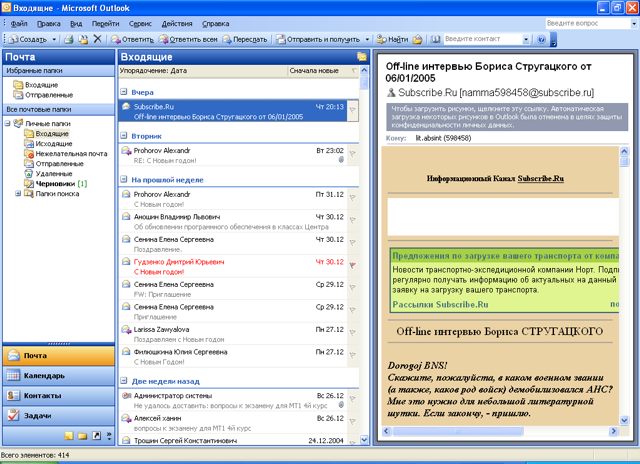Click Переслать (Forward) toolbar button
Viewport: 640px width, 464px height.
(x=245, y=39)
